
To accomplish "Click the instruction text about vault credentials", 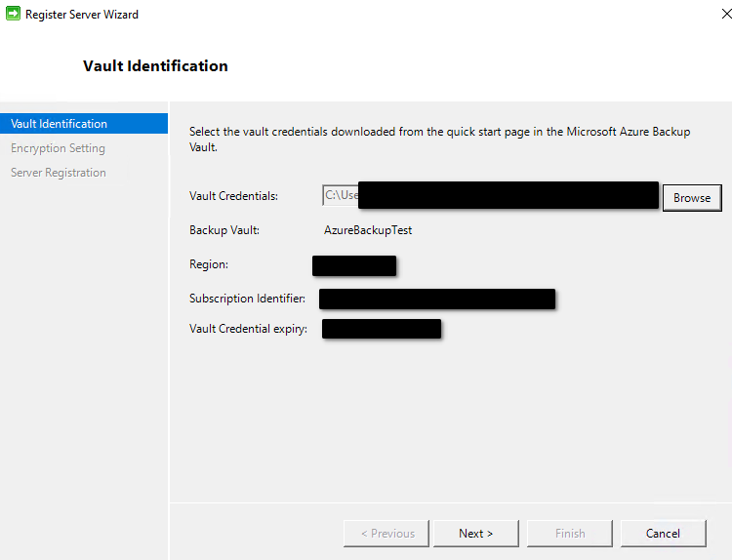I will [439, 140].
